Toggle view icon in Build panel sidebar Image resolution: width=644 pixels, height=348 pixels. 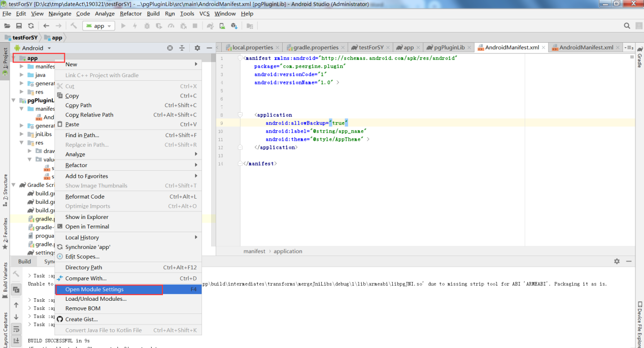(16, 290)
